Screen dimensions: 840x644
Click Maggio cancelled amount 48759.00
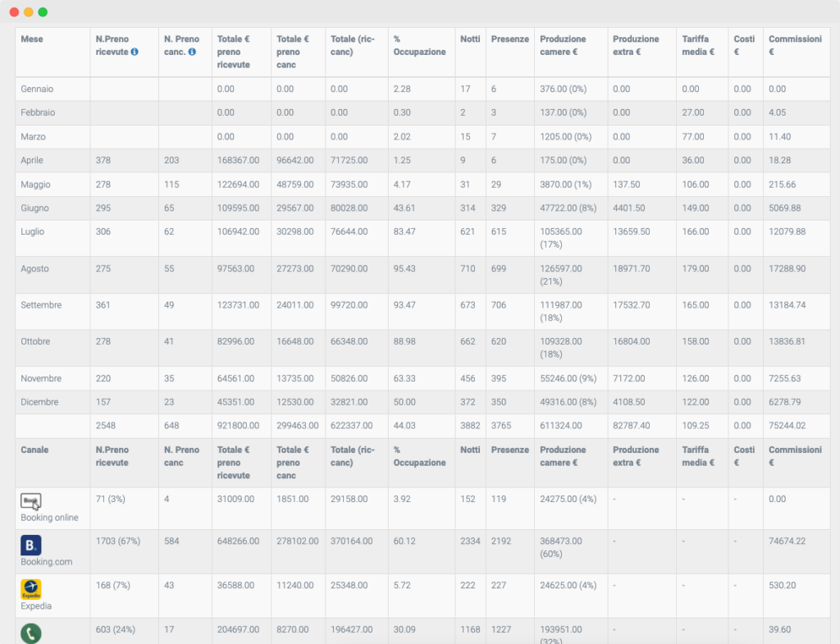click(295, 185)
